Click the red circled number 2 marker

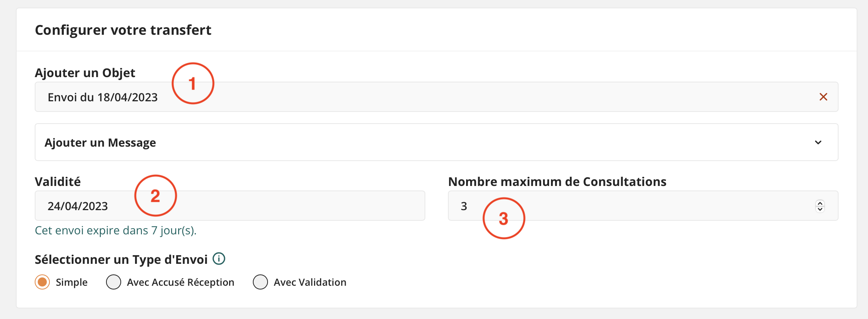(155, 196)
